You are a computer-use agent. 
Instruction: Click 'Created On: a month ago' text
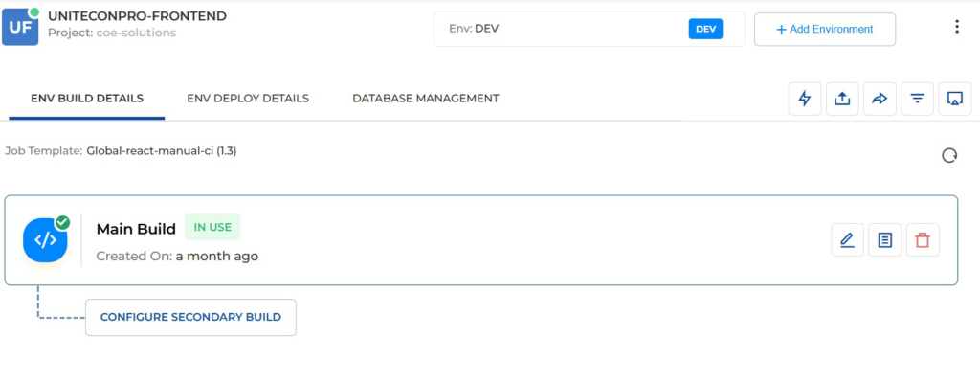[177, 256]
